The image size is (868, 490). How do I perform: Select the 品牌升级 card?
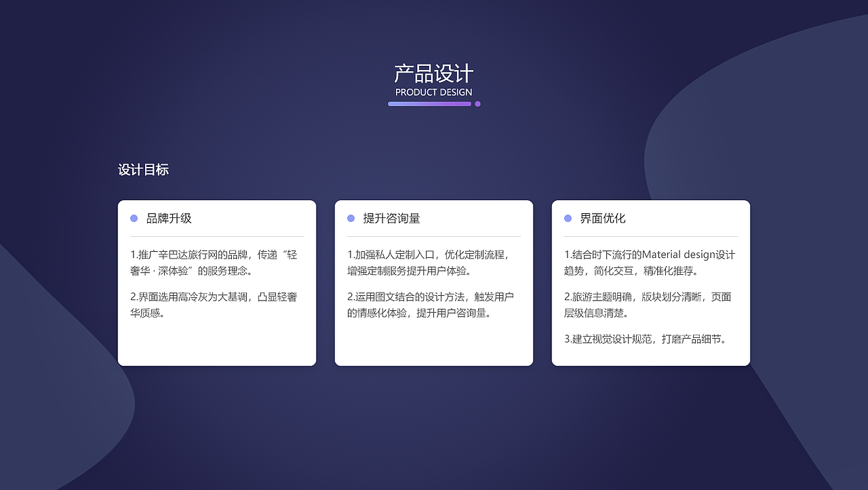click(x=217, y=282)
